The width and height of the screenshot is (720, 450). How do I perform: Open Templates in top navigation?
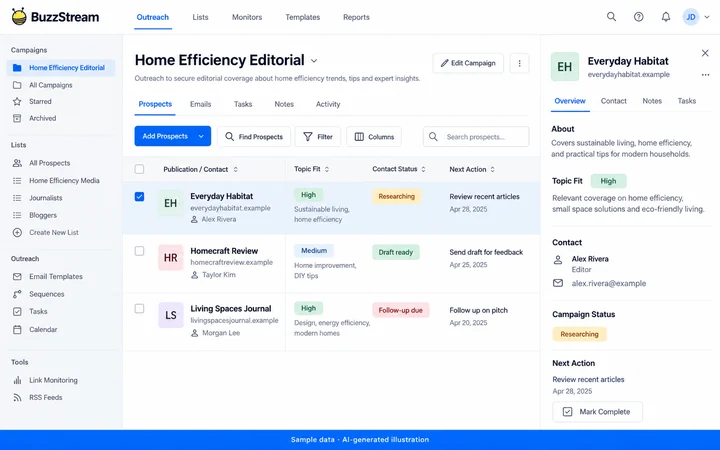[303, 17]
